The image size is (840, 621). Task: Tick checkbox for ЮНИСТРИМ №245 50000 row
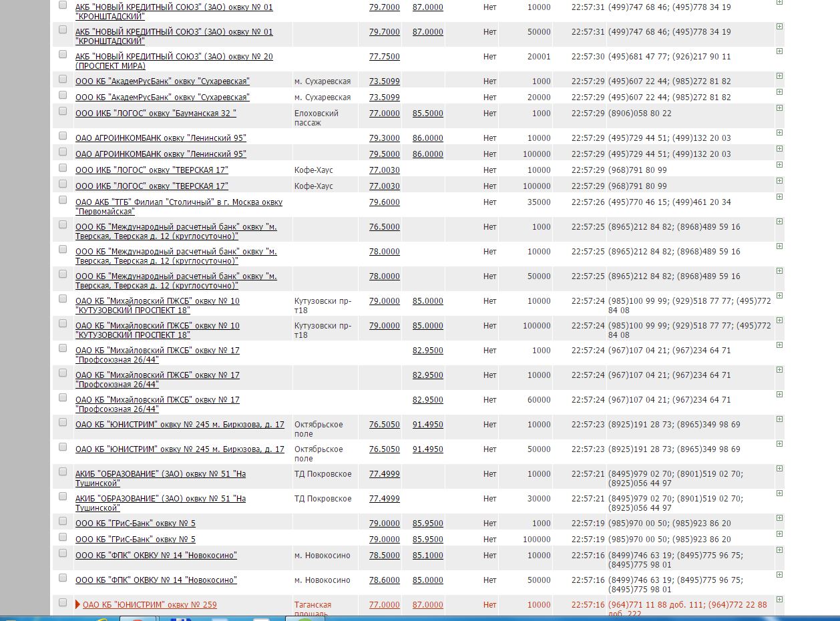[63, 447]
